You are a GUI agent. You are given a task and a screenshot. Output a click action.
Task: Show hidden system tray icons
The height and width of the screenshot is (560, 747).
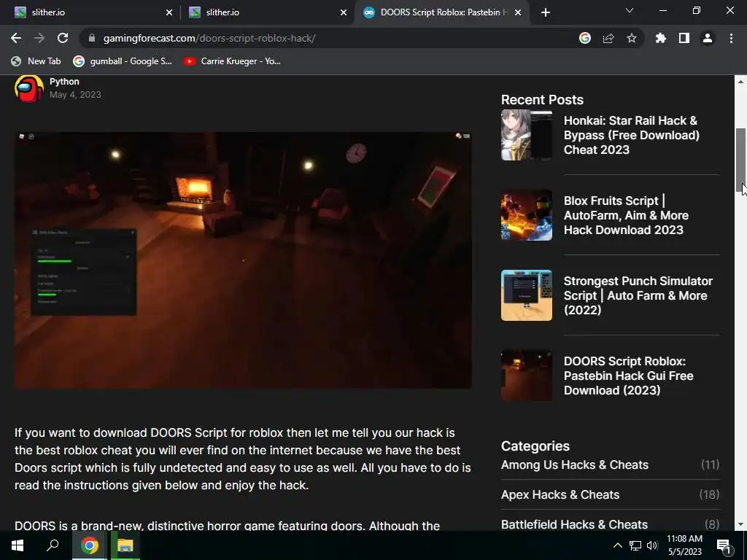coord(617,545)
